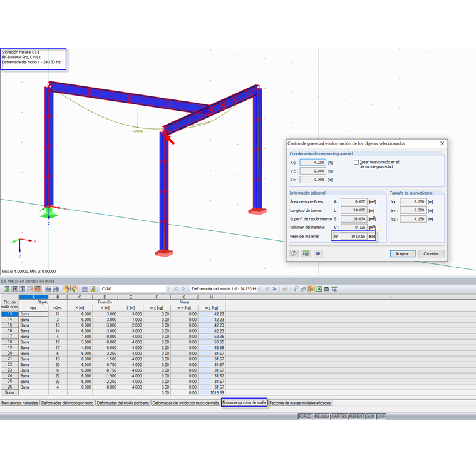476x468 pixels.
Task: Click the red support under the right column
Action: pos(257,211)
